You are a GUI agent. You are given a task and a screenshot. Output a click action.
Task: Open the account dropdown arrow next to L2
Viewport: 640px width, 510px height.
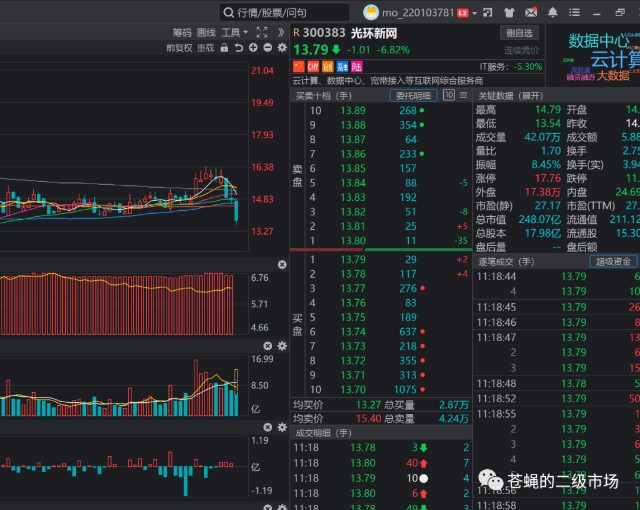pos(474,13)
